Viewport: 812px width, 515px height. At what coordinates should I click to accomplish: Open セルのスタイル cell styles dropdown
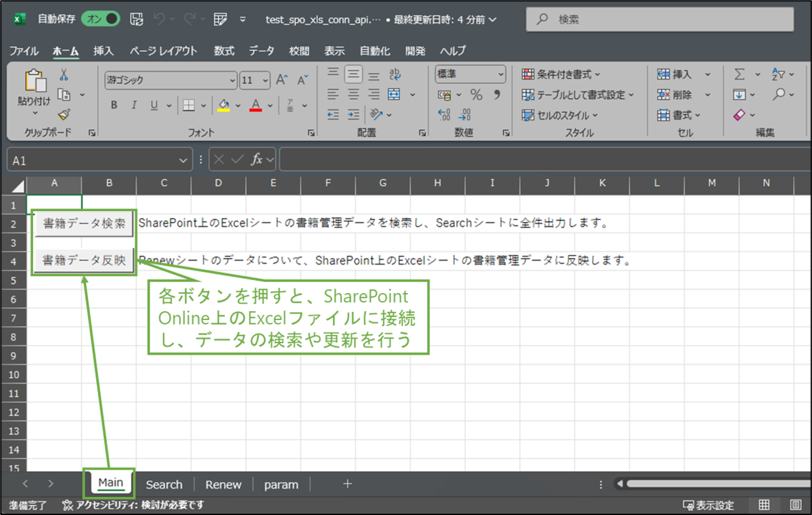pyautogui.click(x=560, y=115)
